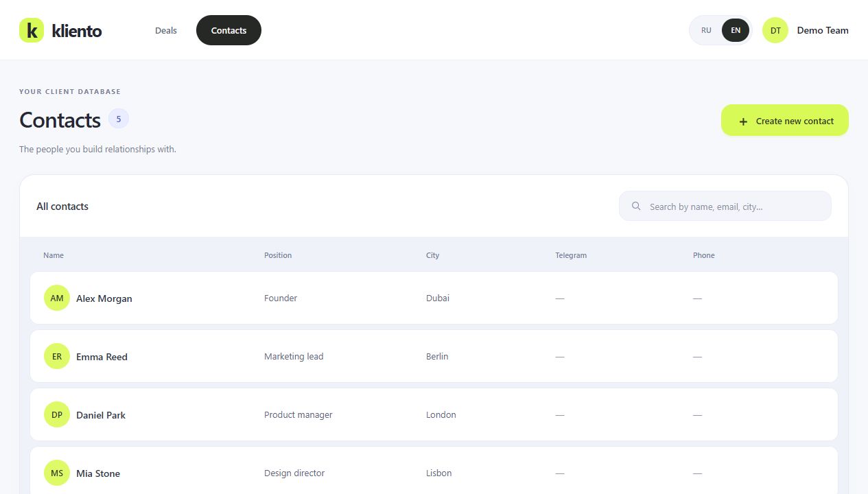Click Daniel Park's DP avatar
This screenshot has height=494, width=868.
click(x=57, y=414)
